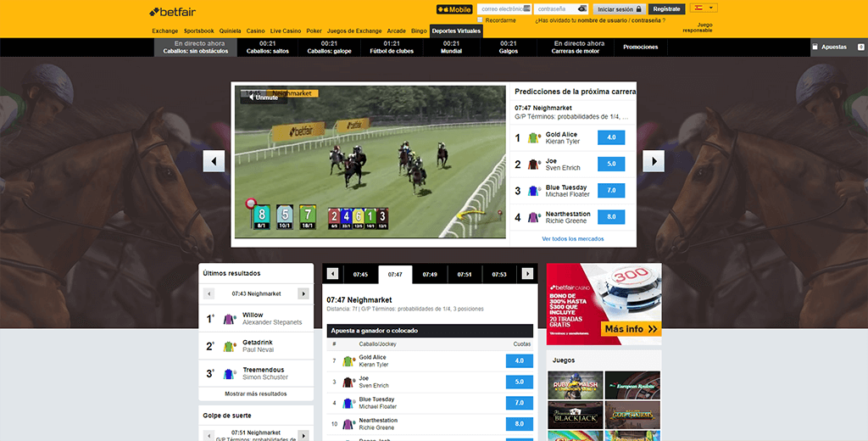Viewport: 868px width, 441px height.
Task: Click Gold Alice jockey silk in predictions
Action: (x=534, y=138)
